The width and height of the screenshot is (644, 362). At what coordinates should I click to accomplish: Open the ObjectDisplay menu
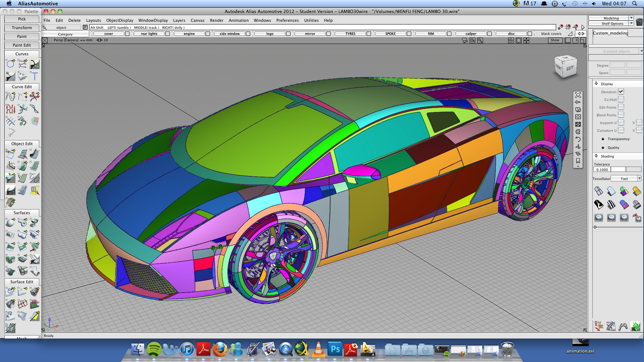click(120, 20)
